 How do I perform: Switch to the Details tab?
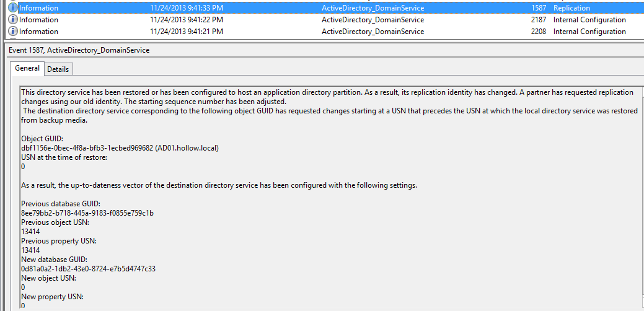58,69
